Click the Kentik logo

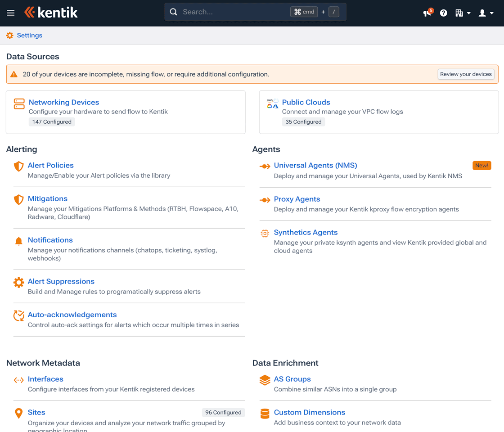click(x=51, y=12)
